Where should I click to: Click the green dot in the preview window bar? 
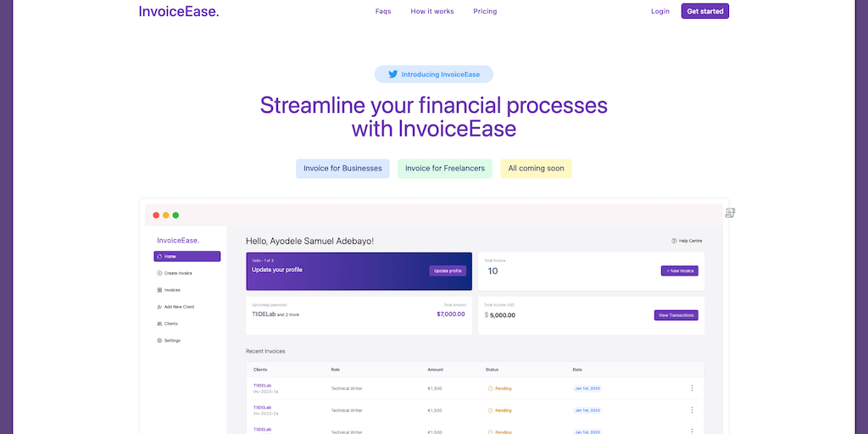click(x=175, y=215)
